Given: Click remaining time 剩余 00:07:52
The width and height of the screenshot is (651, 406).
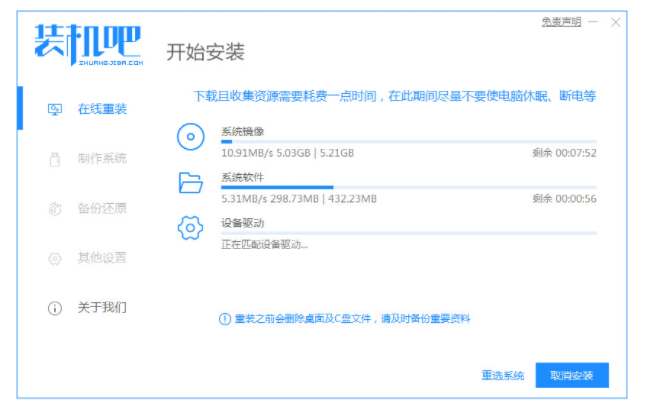Looking at the screenshot, I should [564, 153].
